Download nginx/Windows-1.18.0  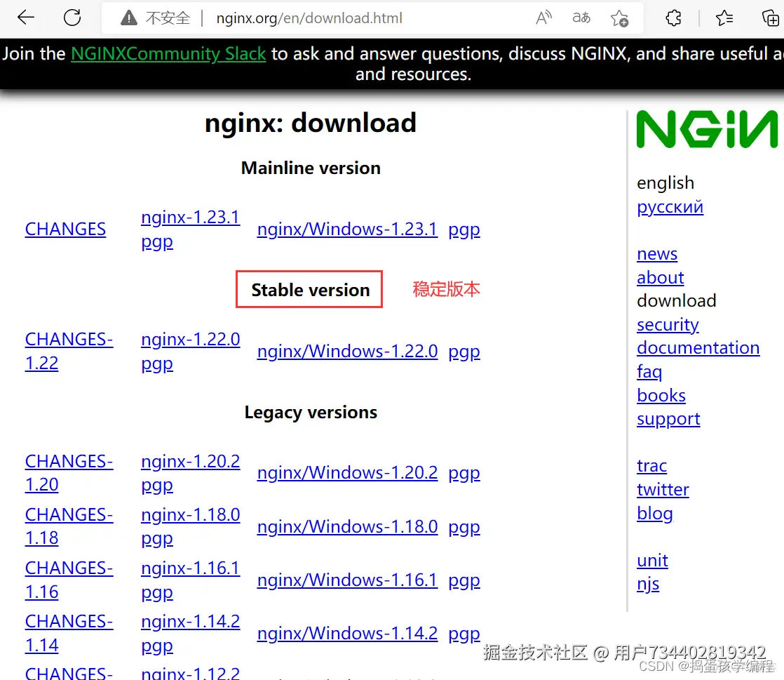(348, 527)
